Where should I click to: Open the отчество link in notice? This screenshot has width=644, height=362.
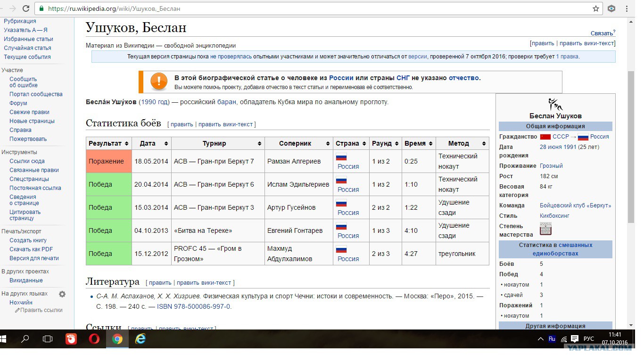464,78
